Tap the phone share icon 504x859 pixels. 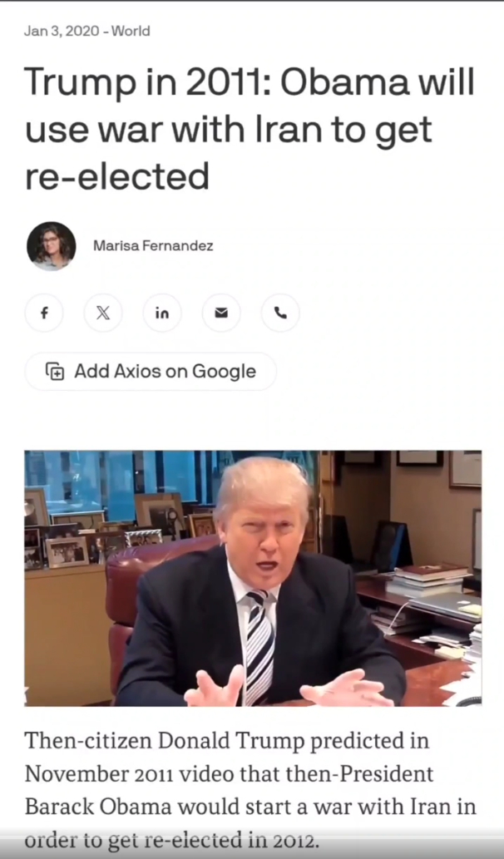pyautogui.click(x=280, y=313)
